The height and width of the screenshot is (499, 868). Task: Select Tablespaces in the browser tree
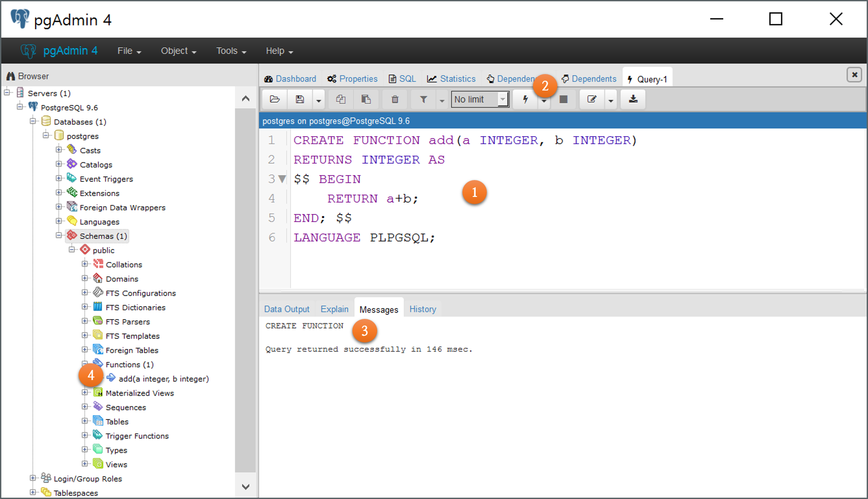(75, 493)
